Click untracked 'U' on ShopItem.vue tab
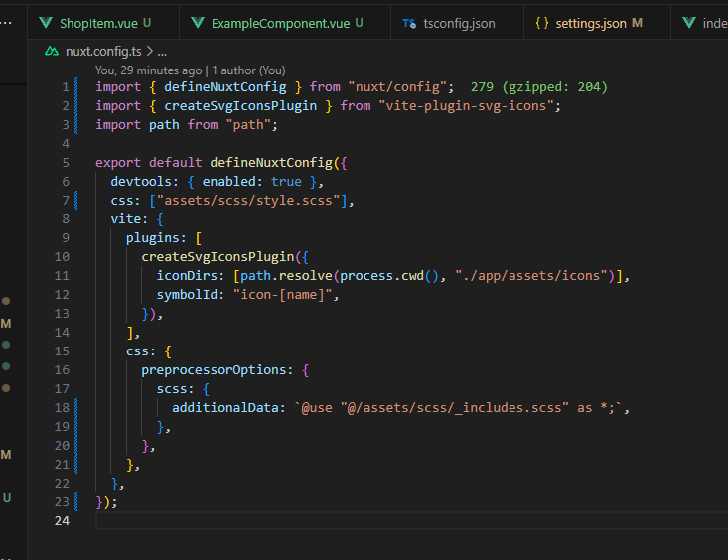This screenshot has width=728, height=560. 147,23
